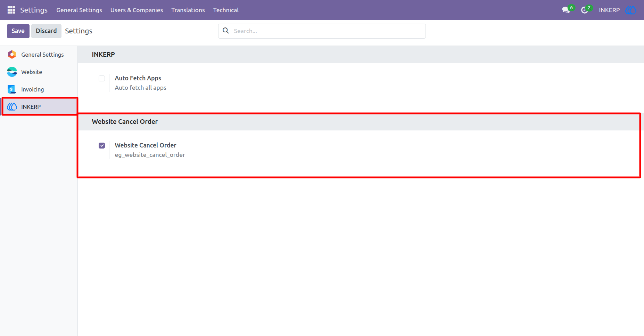Image resolution: width=644 pixels, height=336 pixels.
Task: Save the settings changes
Action: point(18,31)
